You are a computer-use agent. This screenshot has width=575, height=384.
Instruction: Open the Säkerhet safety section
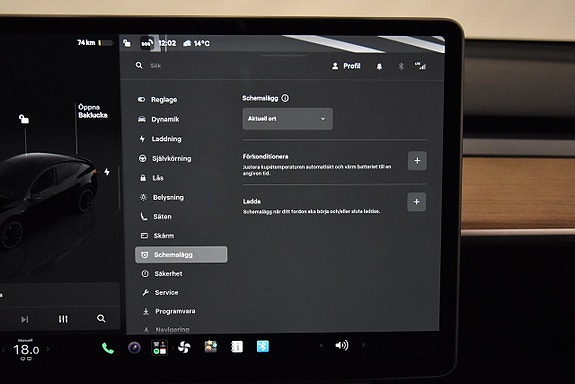[x=162, y=274]
